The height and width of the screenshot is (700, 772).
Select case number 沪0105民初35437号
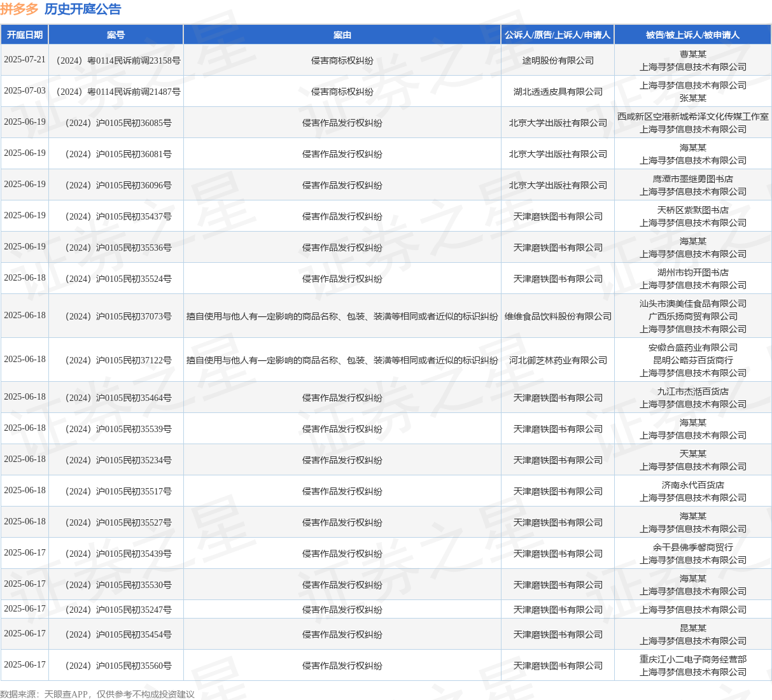134,217
